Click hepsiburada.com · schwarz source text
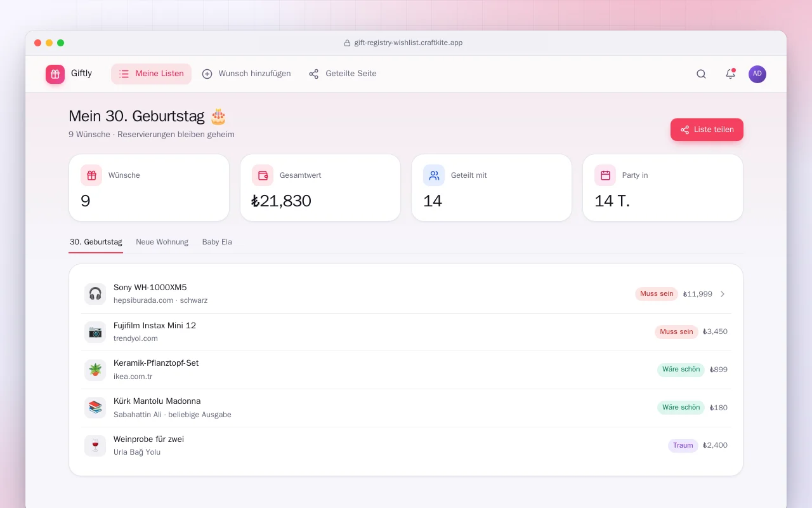Viewport: 812px width, 508px height. coord(160,300)
